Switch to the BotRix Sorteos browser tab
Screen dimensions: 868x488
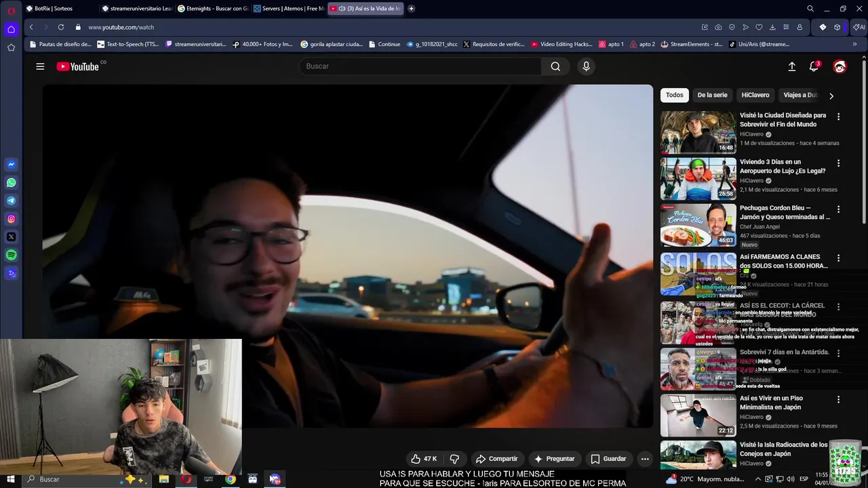pos(61,9)
